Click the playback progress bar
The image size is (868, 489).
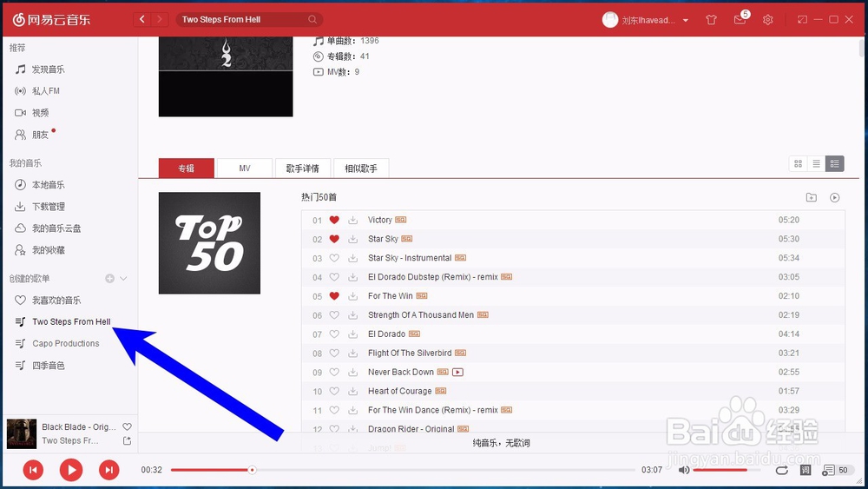tap(403, 470)
